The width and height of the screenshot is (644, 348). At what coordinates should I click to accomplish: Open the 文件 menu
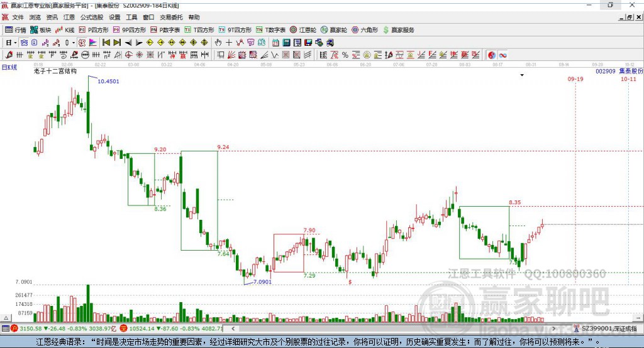[x=18, y=17]
